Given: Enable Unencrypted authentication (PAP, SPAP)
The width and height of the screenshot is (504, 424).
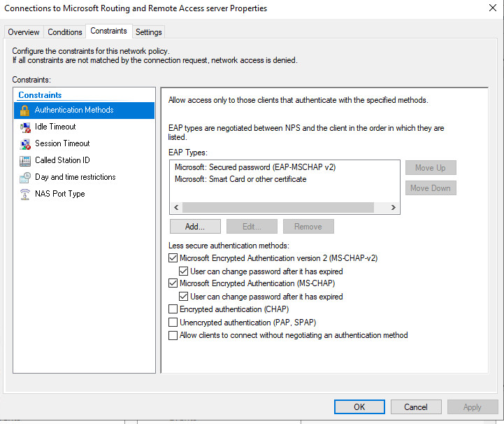Looking at the screenshot, I should (x=173, y=323).
